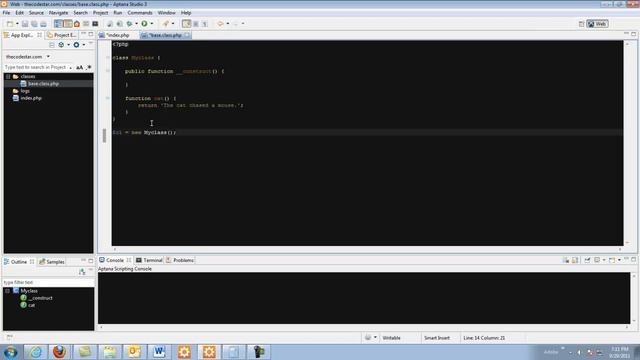Viewport: 640px width, 360px height.
Task: Click the Print toolbar icon
Action: [x=43, y=24]
